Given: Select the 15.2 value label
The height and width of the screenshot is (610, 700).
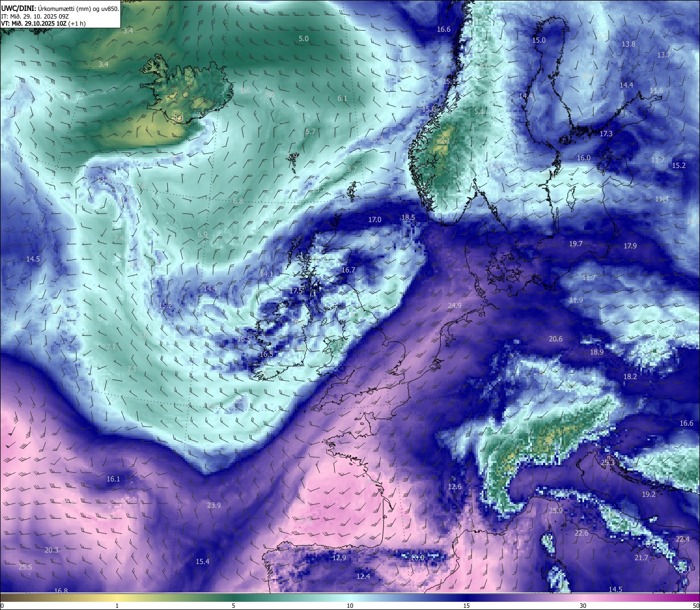Looking at the screenshot, I should (x=679, y=166).
